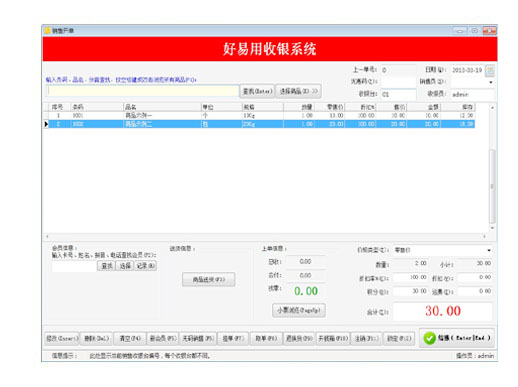This screenshot has width=518, height=387.
Task: Select product row 1 with barcode 1001
Action: pyautogui.click(x=259, y=115)
